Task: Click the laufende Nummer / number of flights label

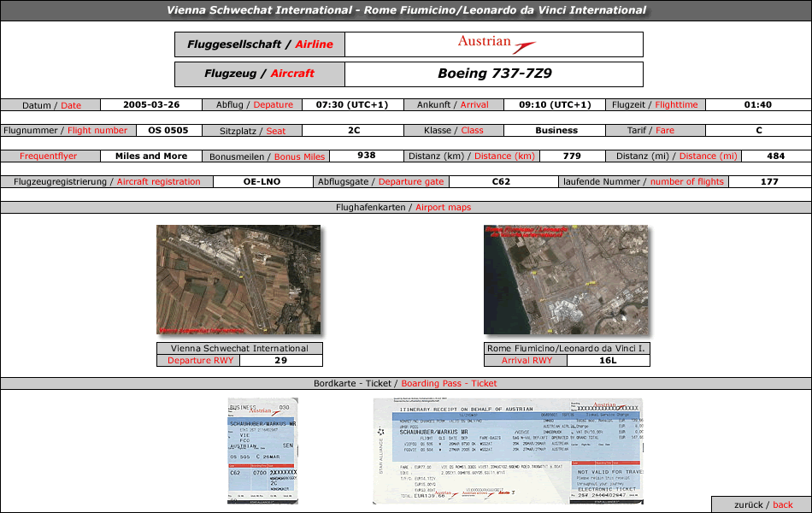Action: (644, 182)
